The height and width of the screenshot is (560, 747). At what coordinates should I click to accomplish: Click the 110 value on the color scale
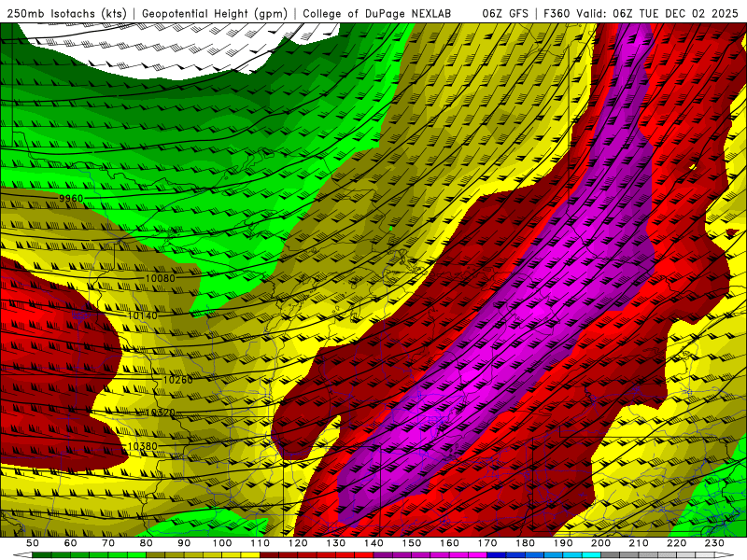pos(261,543)
